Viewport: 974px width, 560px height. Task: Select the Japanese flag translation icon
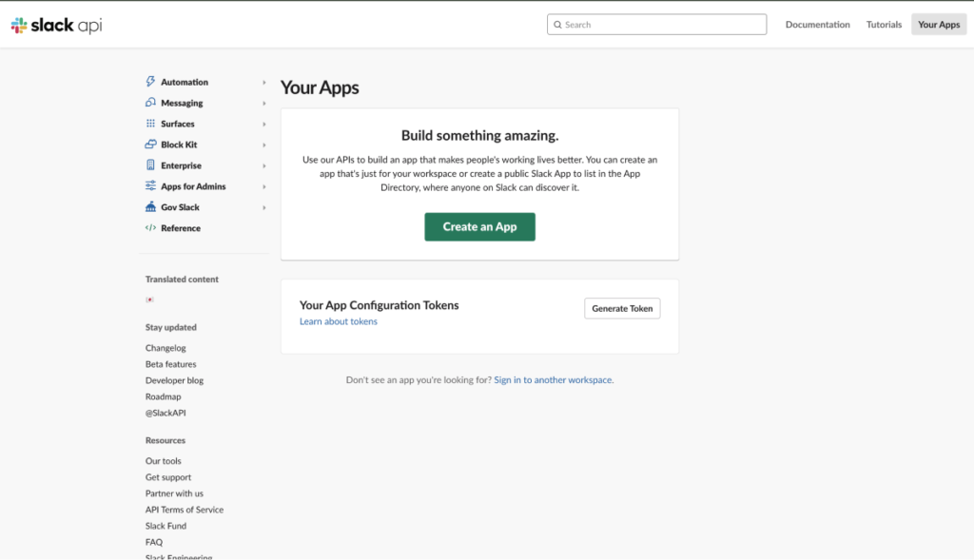(149, 299)
